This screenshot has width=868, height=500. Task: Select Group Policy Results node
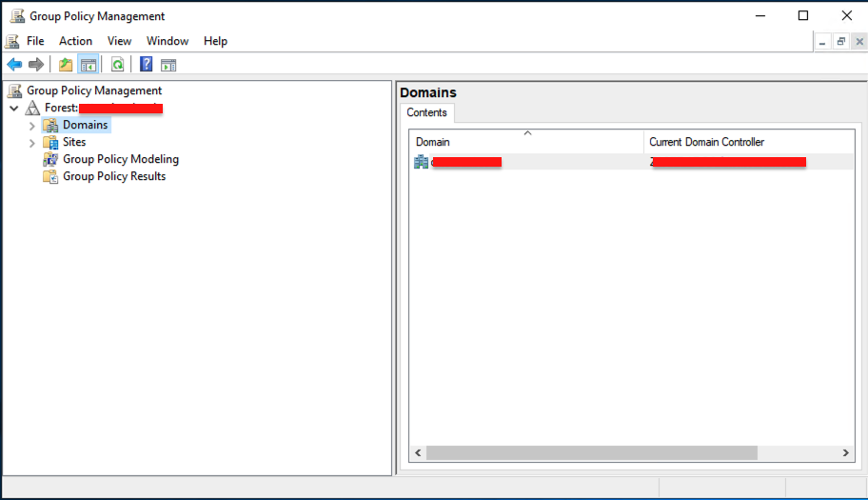[113, 176]
